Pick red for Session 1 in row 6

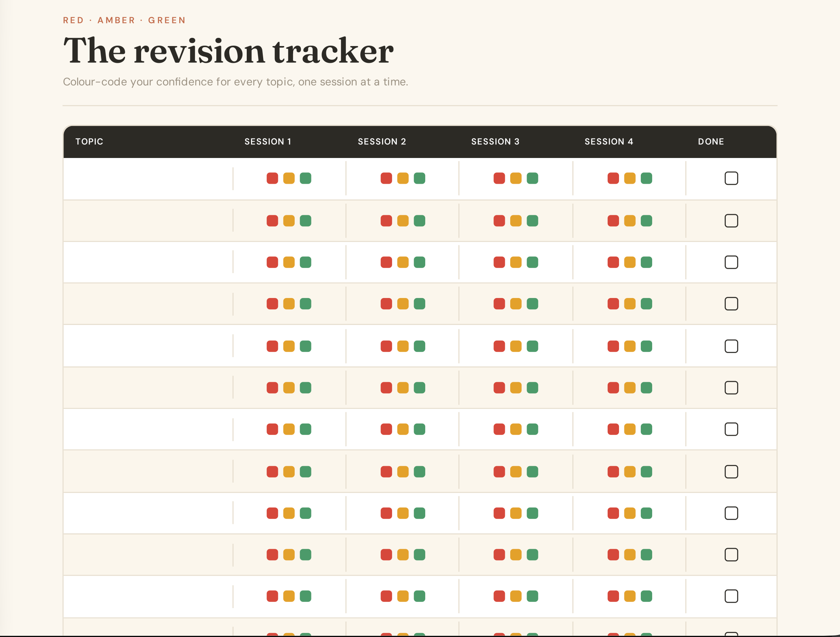[x=272, y=388]
